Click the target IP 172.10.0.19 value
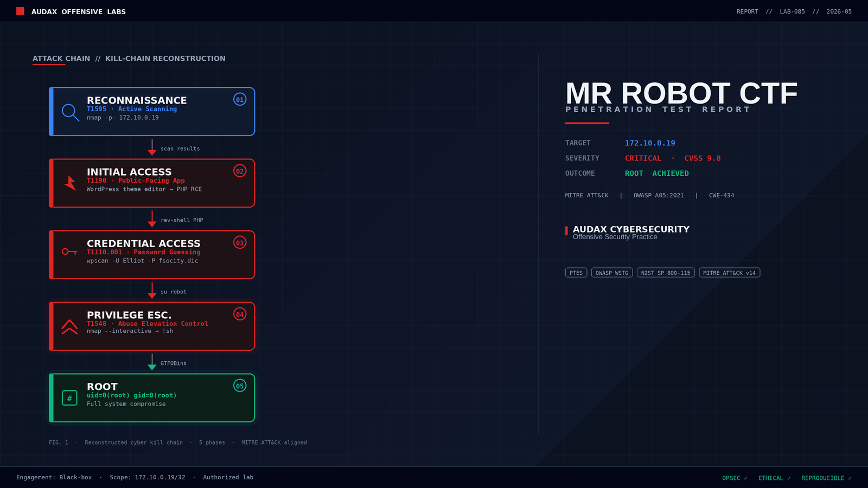This screenshot has width=868, height=488. click(650, 143)
